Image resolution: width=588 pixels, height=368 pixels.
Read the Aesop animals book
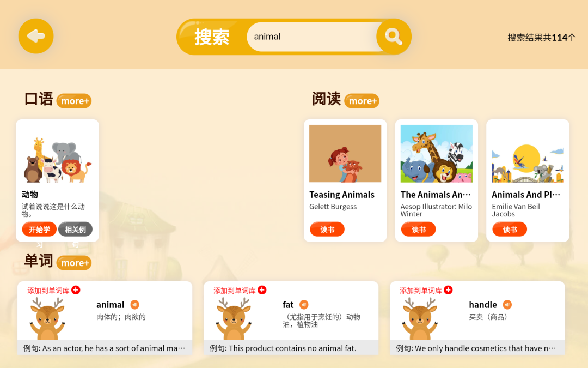pyautogui.click(x=419, y=230)
